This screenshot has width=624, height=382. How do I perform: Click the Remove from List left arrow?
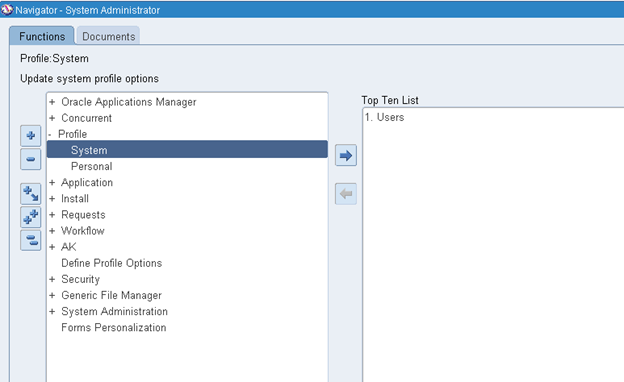pyautogui.click(x=346, y=194)
